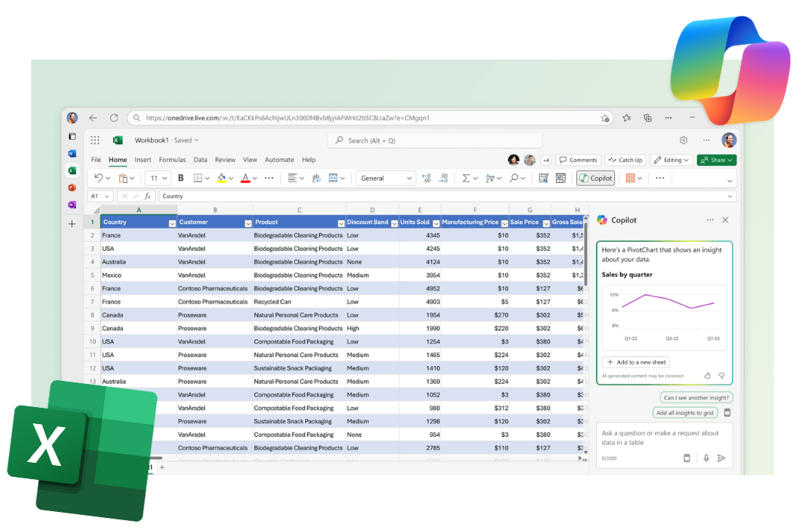Open the Country column filter dropdown
The width and height of the screenshot is (804, 532).
tap(172, 223)
